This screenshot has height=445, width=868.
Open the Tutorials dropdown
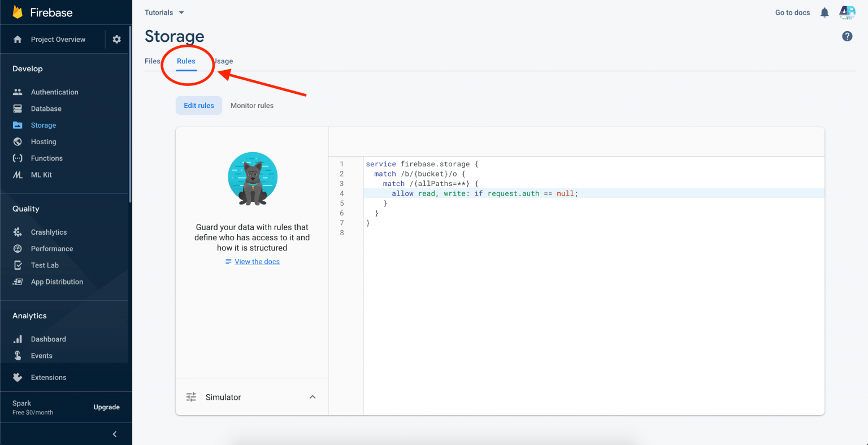(x=164, y=12)
